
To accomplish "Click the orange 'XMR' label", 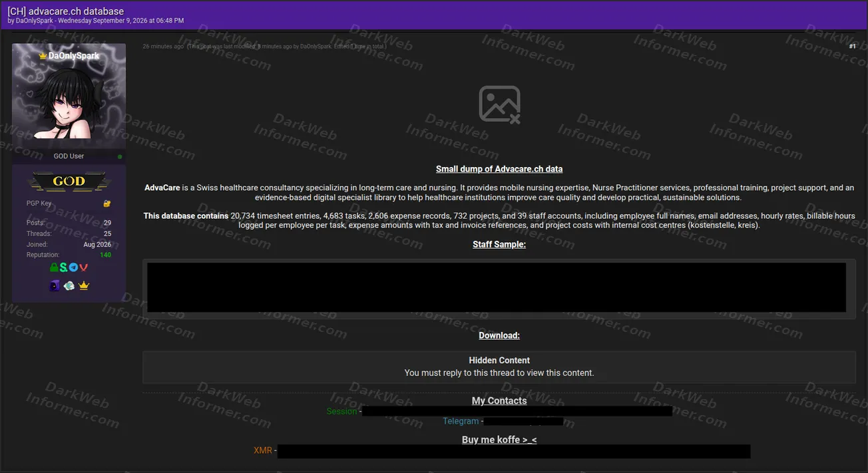I will (x=263, y=450).
